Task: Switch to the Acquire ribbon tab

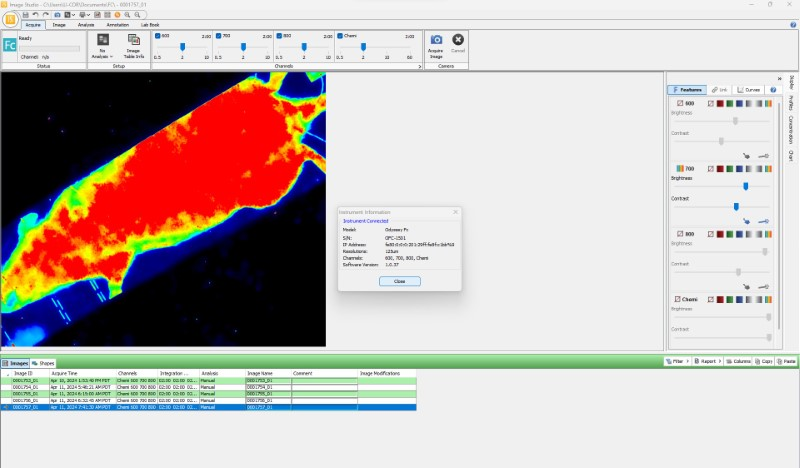Action: tap(33, 24)
